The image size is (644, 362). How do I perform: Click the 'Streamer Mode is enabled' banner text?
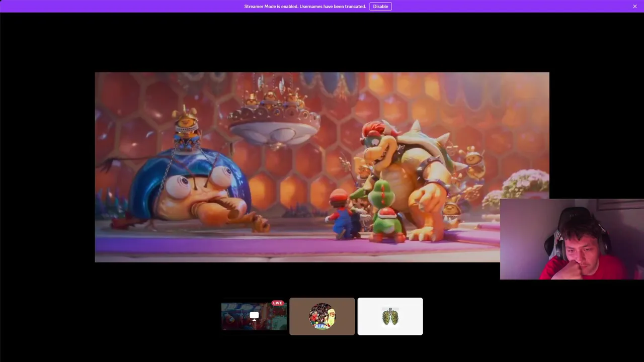click(x=305, y=7)
